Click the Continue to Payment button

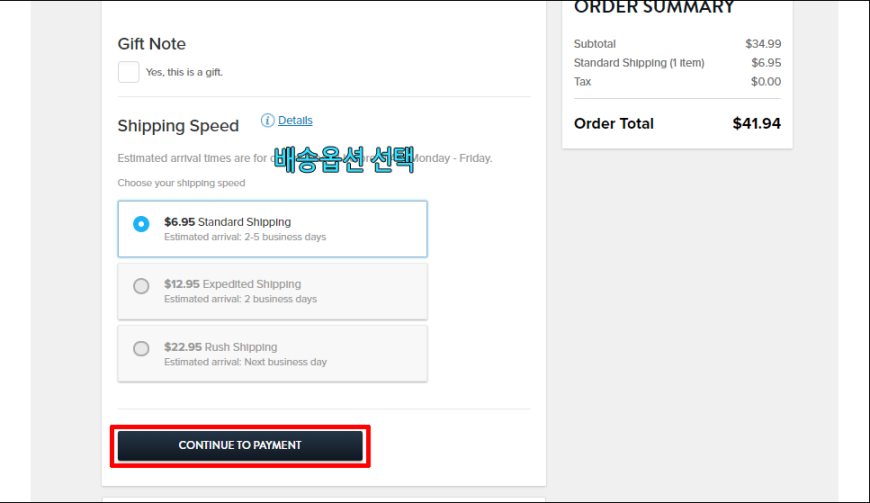pos(240,445)
